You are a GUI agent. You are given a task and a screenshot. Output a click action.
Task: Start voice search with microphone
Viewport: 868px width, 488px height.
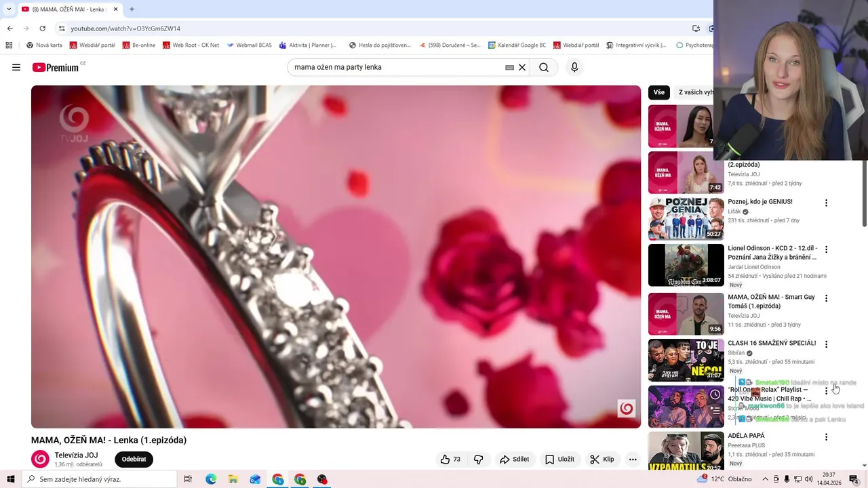click(574, 67)
